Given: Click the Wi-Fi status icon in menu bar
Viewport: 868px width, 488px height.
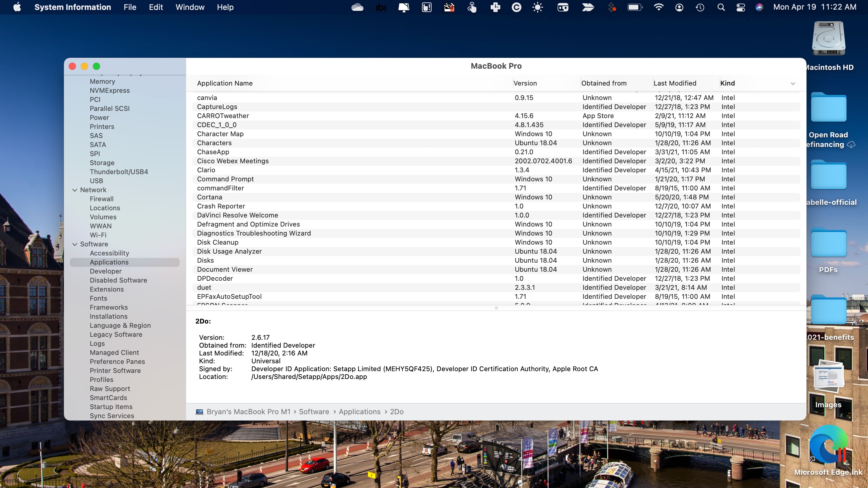Looking at the screenshot, I should tap(659, 7).
